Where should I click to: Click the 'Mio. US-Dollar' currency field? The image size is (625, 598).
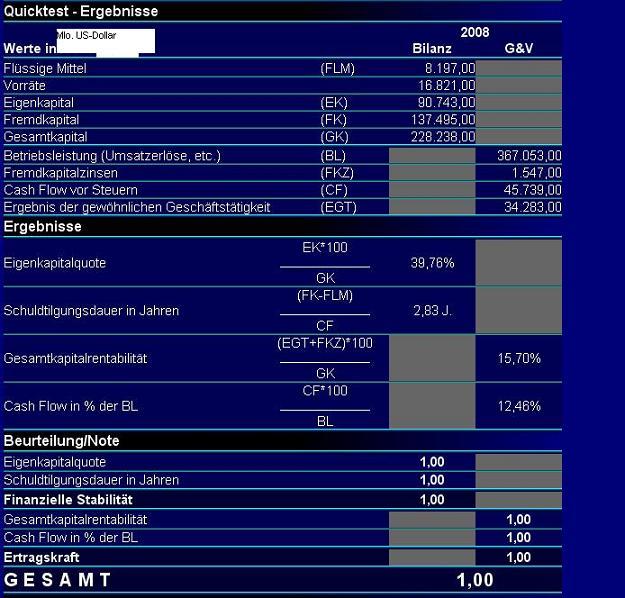pyautogui.click(x=106, y=41)
